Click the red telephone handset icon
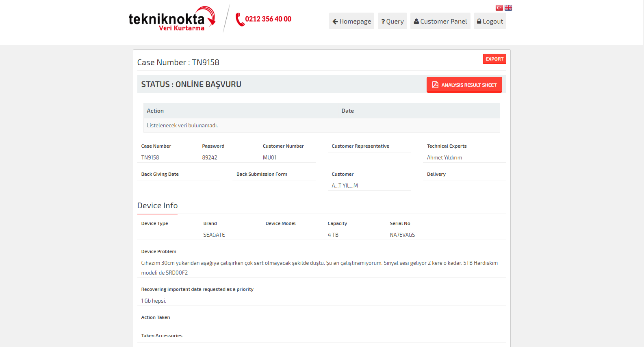644x347 pixels. point(240,20)
